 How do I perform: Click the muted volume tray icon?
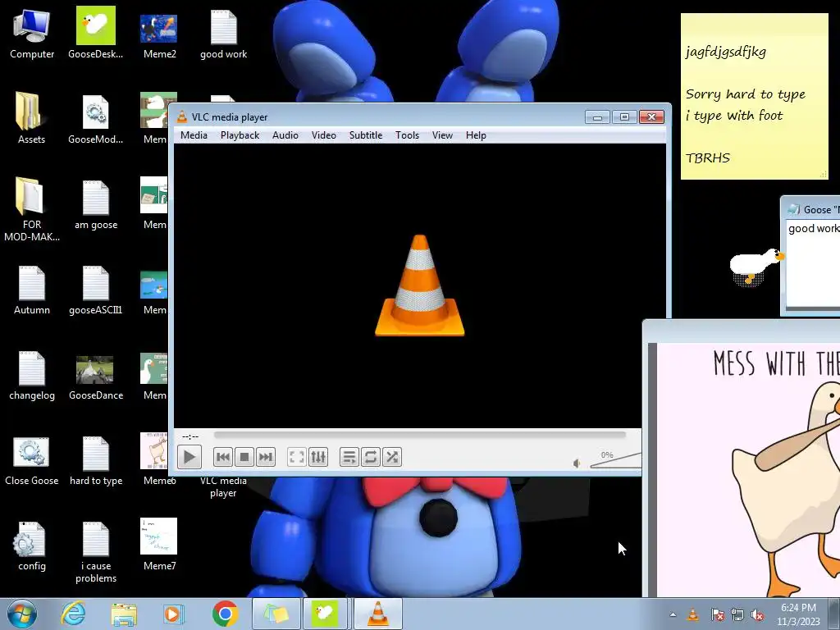click(757, 615)
